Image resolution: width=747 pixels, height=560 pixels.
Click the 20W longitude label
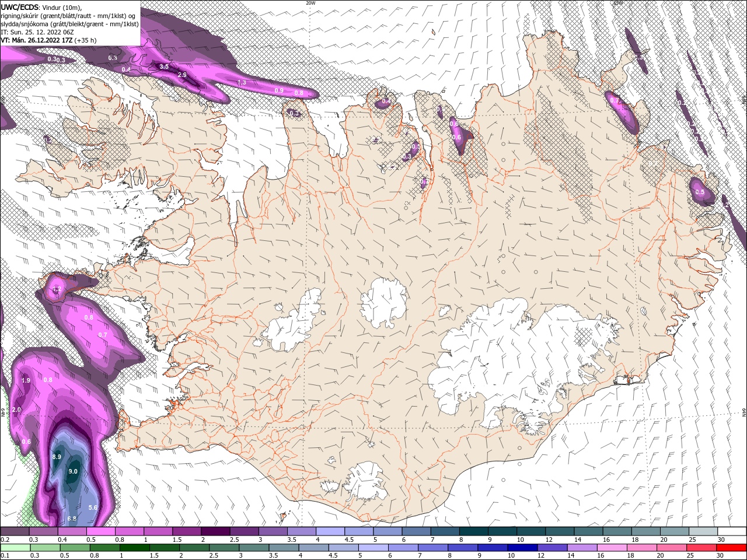coord(310,3)
